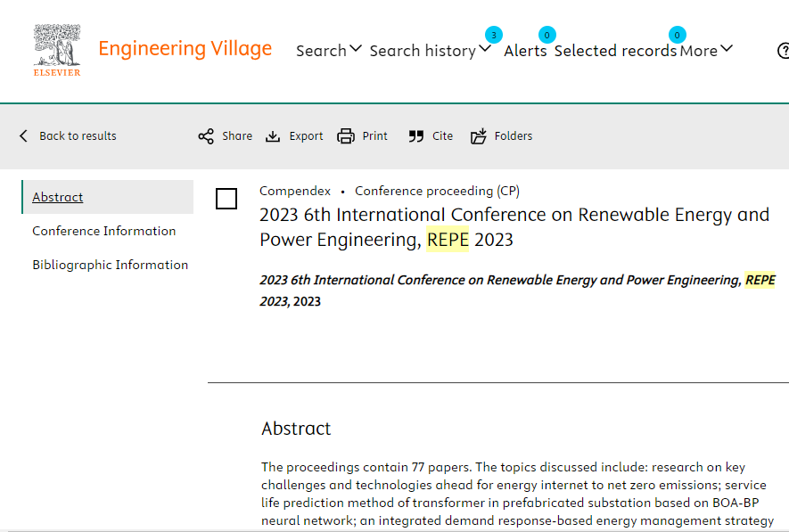Open the More dropdown menu
The image size is (789, 532).
click(x=706, y=50)
